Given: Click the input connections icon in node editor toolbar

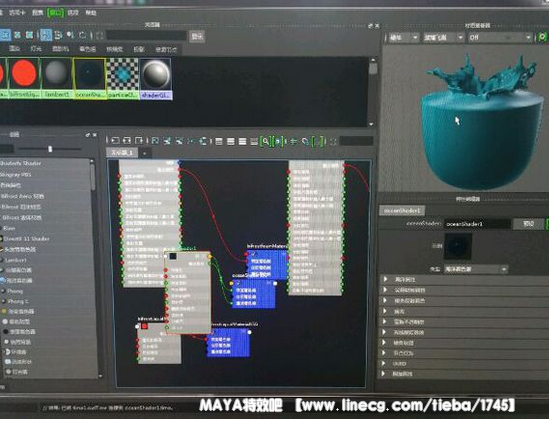Looking at the screenshot, I should tap(115, 141).
